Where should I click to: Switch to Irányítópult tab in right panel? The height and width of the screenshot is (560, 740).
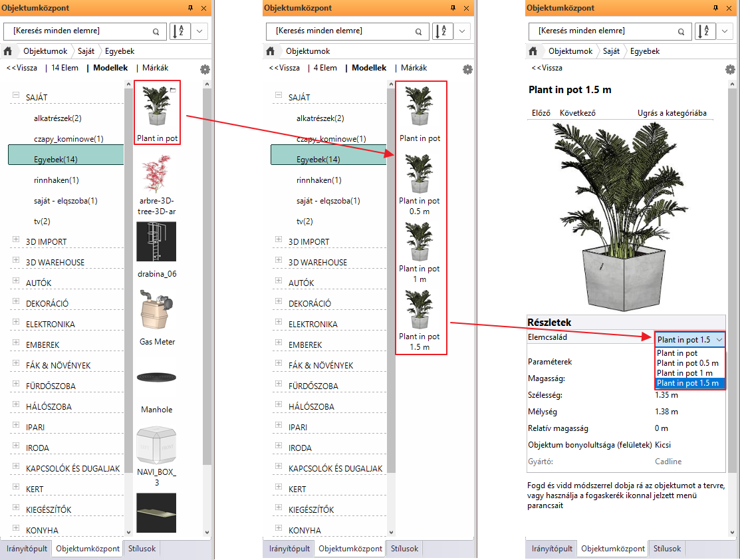551,549
